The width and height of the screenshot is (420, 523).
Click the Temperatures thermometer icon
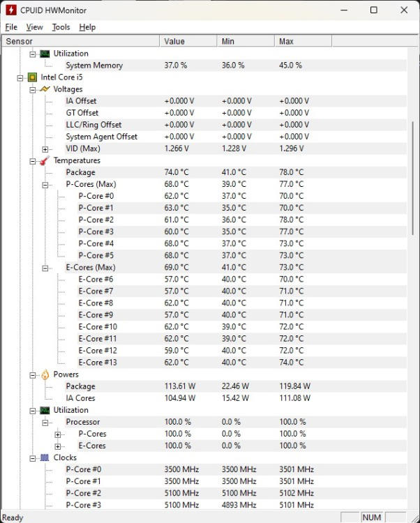pos(45,160)
